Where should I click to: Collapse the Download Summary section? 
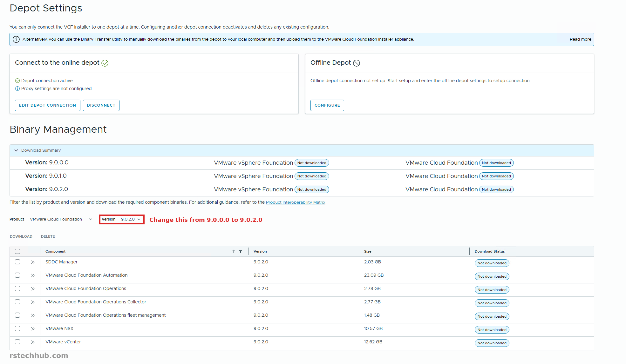coord(16,150)
